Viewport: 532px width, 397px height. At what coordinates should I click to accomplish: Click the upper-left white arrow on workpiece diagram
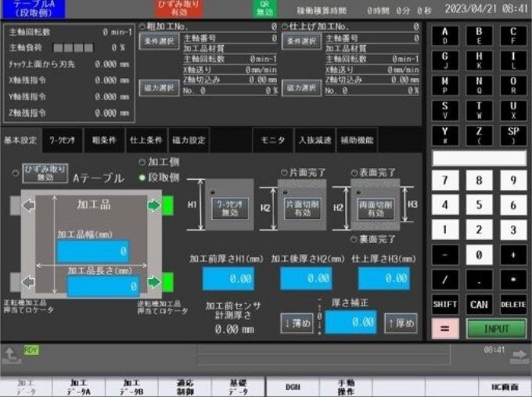click(x=28, y=206)
